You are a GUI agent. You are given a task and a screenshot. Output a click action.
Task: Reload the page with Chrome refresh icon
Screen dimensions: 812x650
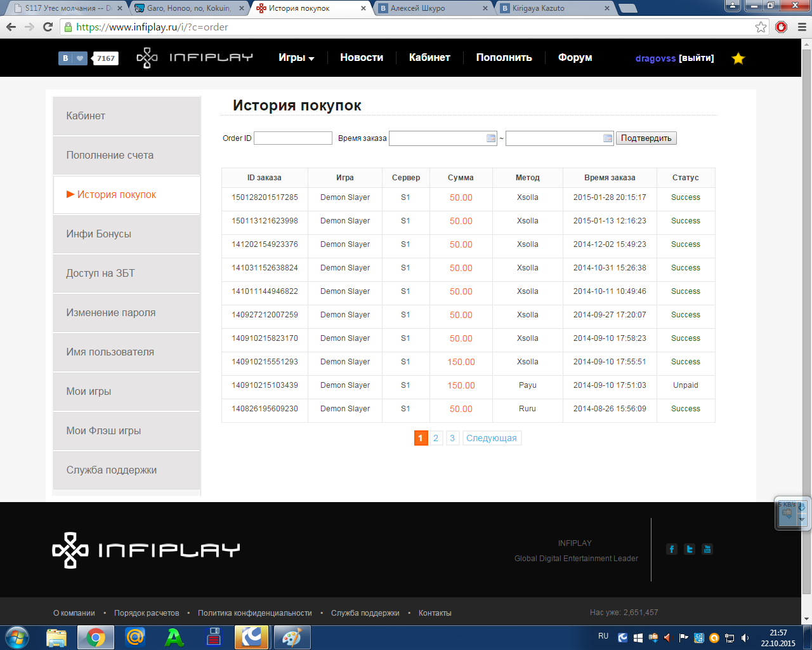pos(48,27)
